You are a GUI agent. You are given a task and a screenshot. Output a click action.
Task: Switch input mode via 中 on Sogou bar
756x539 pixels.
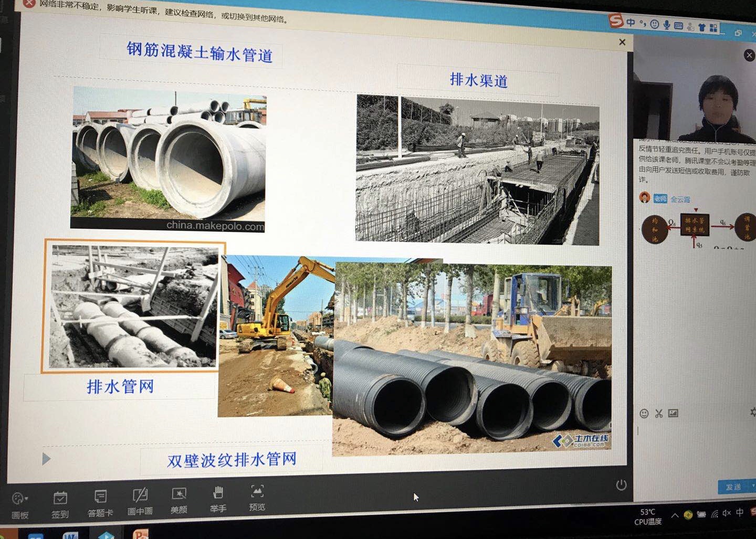pyautogui.click(x=631, y=23)
